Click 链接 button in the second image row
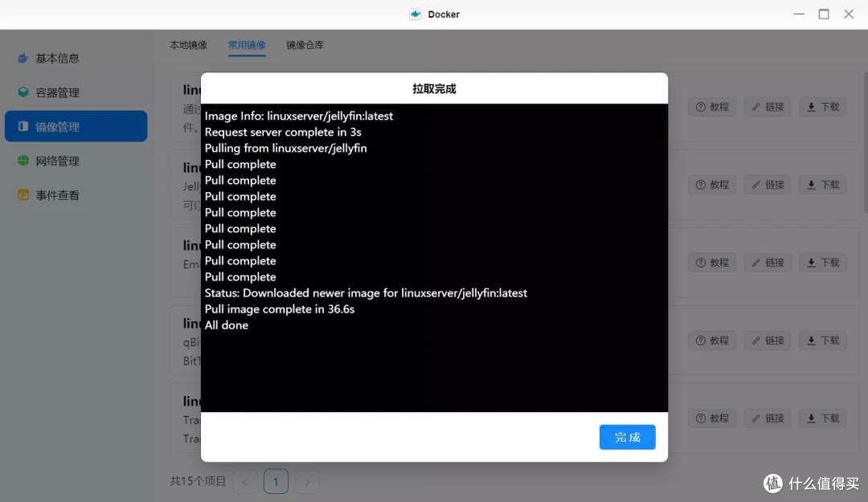The height and width of the screenshot is (502, 868). click(768, 185)
